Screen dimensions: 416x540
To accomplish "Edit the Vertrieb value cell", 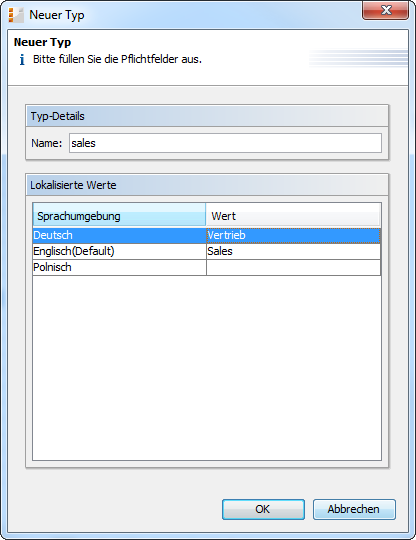I will click(293, 235).
